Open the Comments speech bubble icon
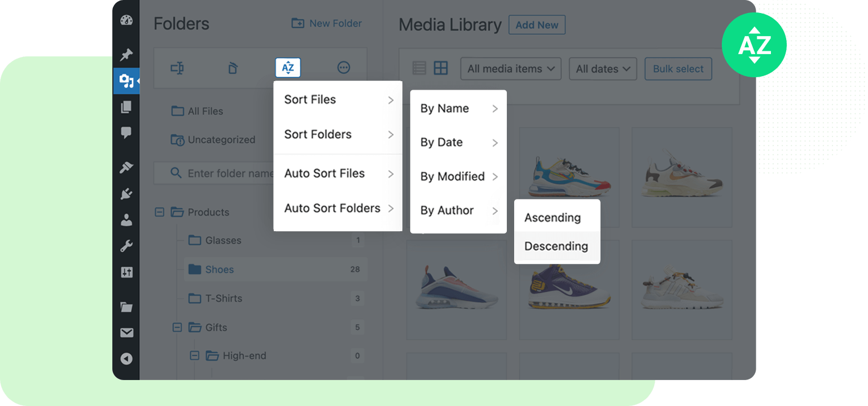868x406 pixels. pos(126,133)
